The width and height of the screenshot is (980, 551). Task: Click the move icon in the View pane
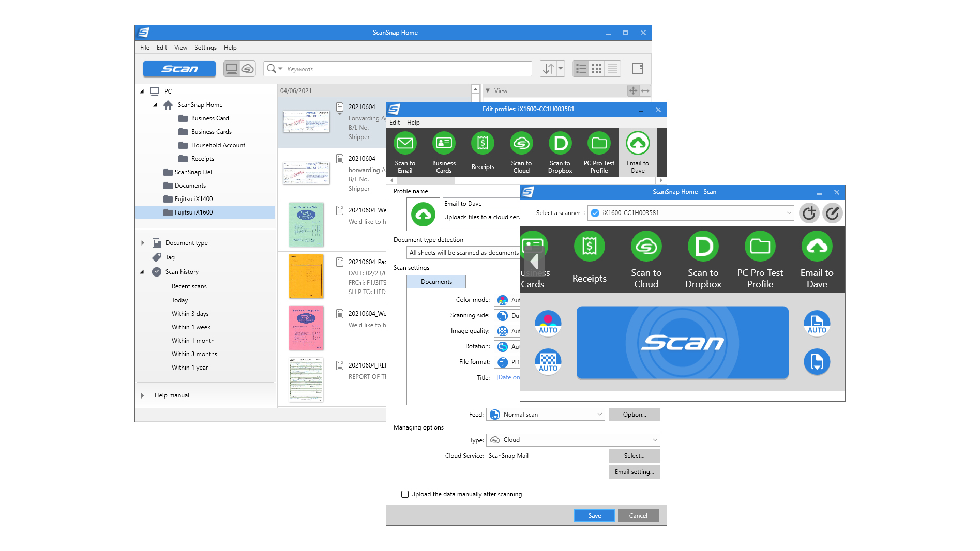point(633,91)
